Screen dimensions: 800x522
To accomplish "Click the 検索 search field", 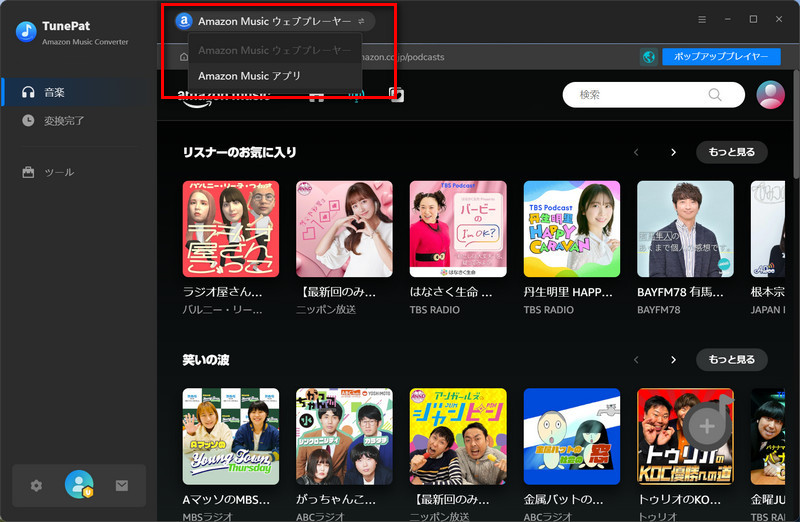I will point(653,95).
